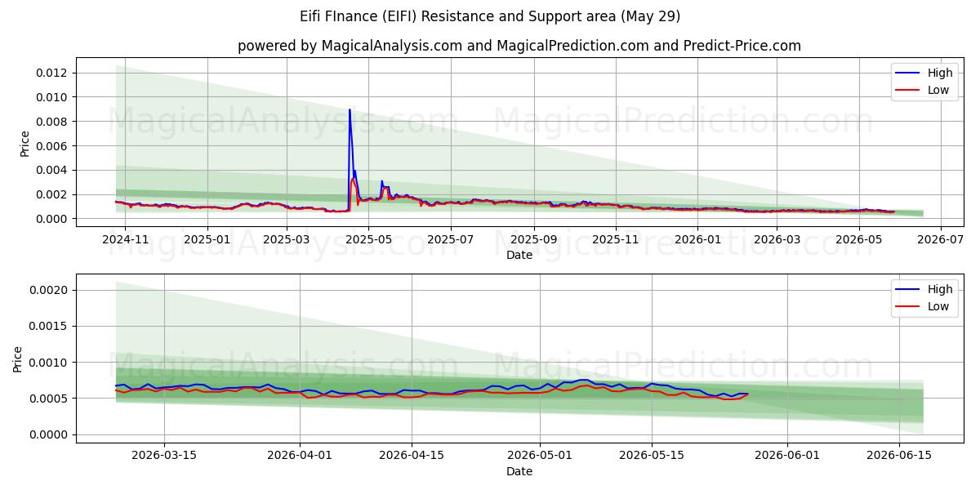Screen dimensions: 980x490
Task: Click the '2026-06-01' x-axis tick label
Action: tap(787, 455)
